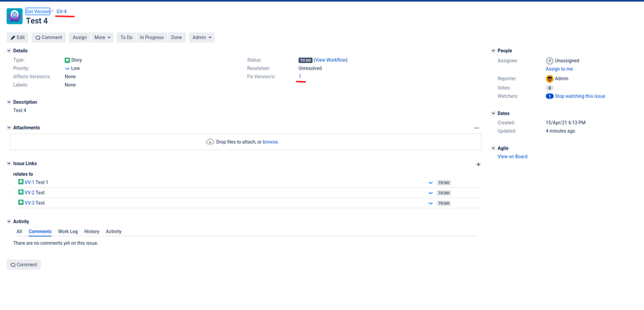Click the browse link in attachments

[271, 142]
